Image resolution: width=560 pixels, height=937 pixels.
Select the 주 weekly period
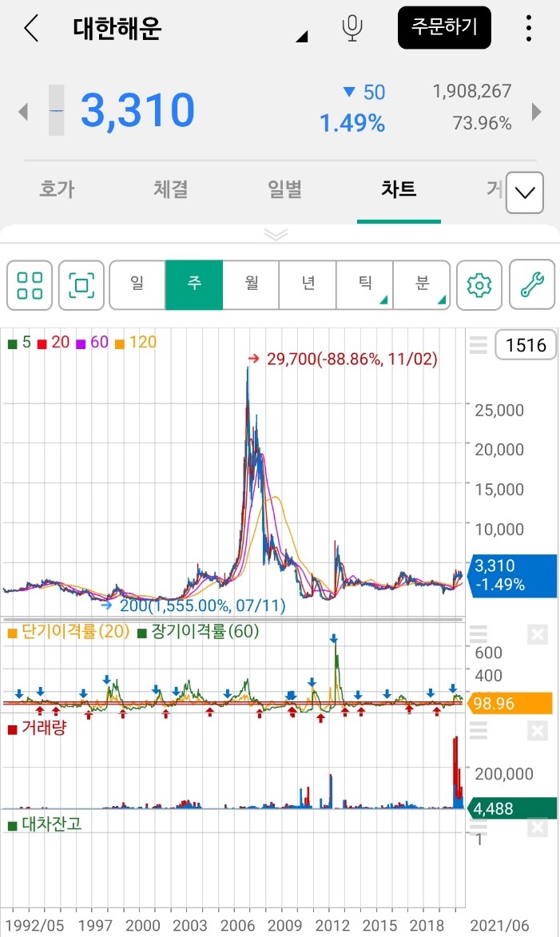click(194, 285)
